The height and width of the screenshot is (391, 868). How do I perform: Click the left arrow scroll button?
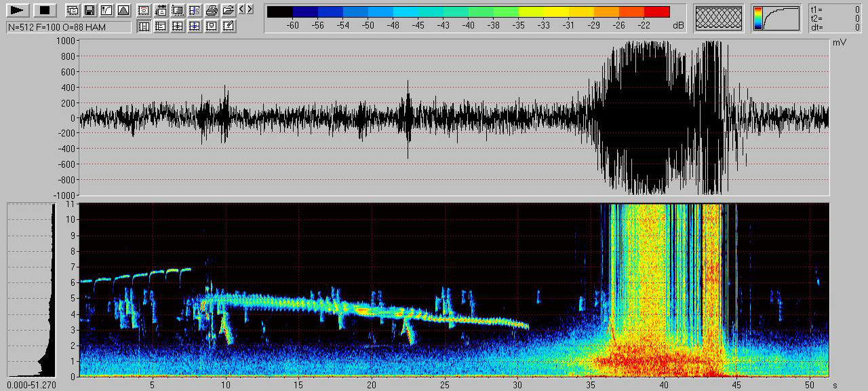(243, 10)
